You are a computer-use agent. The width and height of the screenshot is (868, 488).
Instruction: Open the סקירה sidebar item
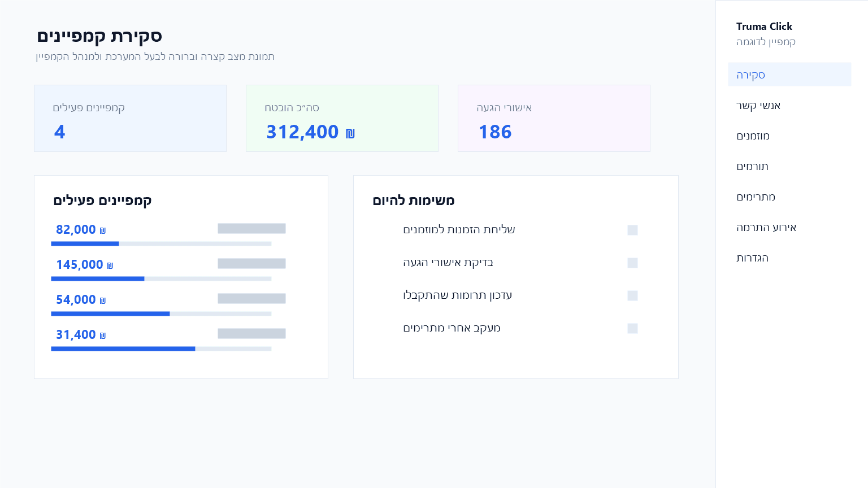tap(789, 75)
